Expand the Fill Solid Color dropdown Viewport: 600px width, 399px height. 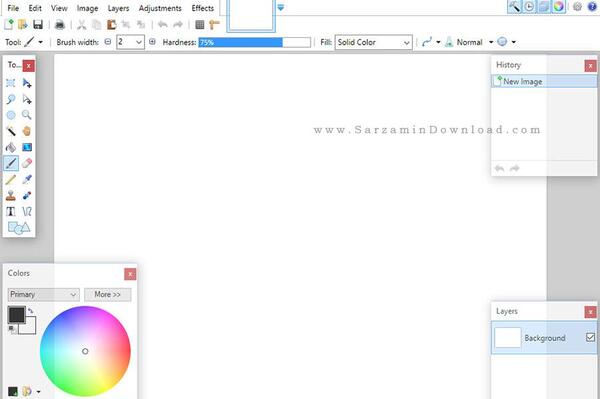tap(373, 42)
